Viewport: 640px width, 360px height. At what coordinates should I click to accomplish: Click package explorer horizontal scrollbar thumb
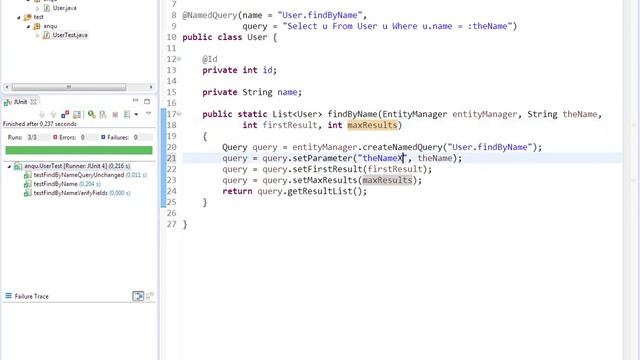click(x=69, y=87)
